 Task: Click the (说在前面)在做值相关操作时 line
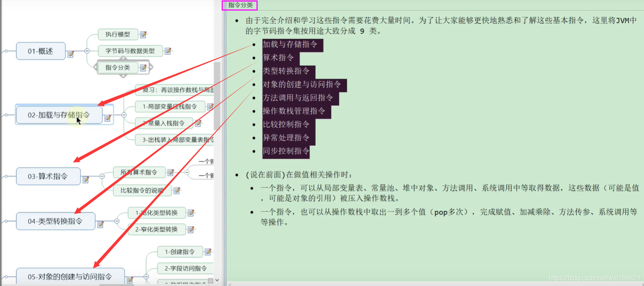[299, 175]
